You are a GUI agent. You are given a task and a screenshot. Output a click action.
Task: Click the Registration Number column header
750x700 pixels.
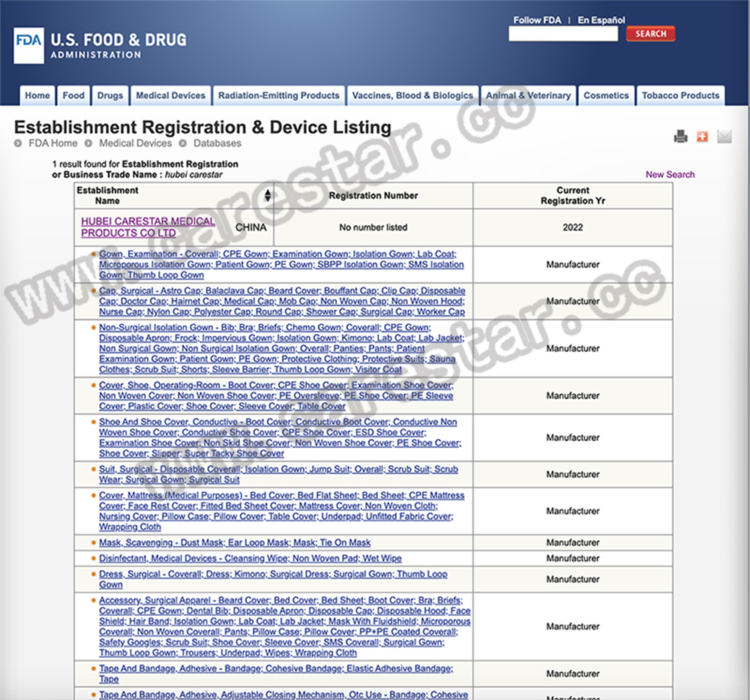(x=373, y=196)
